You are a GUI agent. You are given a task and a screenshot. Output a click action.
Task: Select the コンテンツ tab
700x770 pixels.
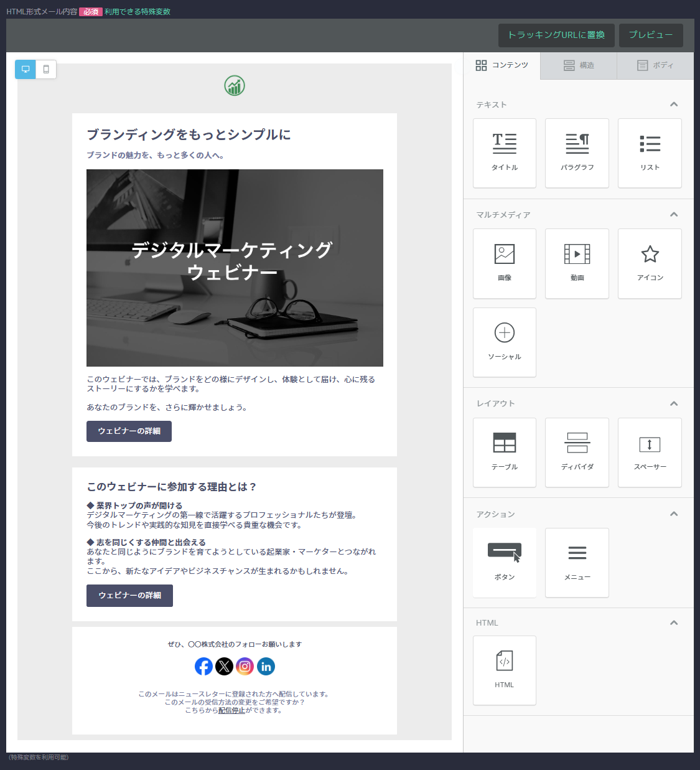tap(502, 65)
